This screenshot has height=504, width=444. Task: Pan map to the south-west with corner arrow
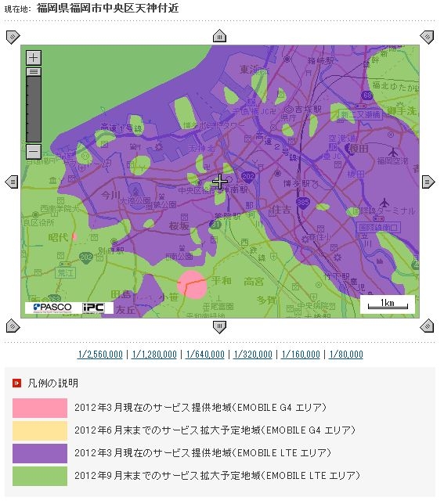tap(13, 326)
